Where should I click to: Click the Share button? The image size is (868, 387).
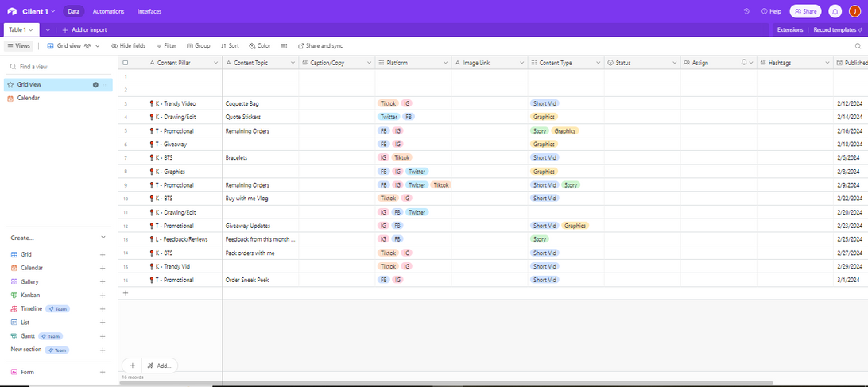tap(805, 11)
